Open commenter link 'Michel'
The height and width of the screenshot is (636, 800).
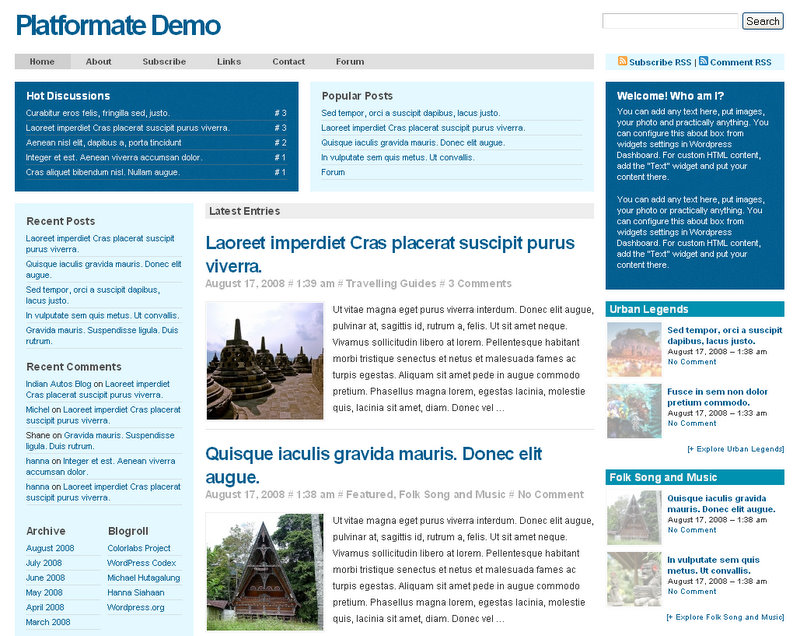pos(37,410)
